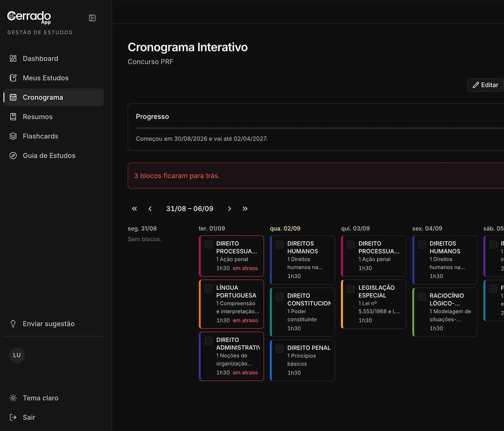Check the Direito Penal block
Viewport: 504px width, 431px height.
coord(279,349)
